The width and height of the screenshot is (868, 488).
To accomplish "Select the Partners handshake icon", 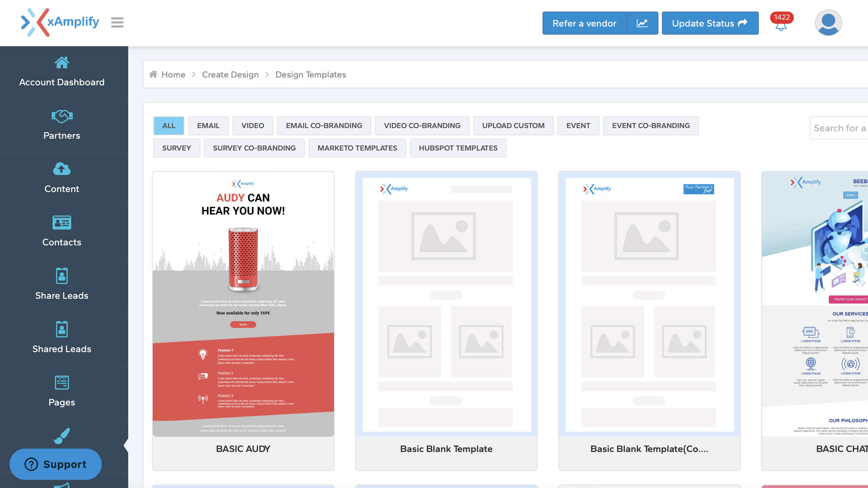I will click(62, 116).
